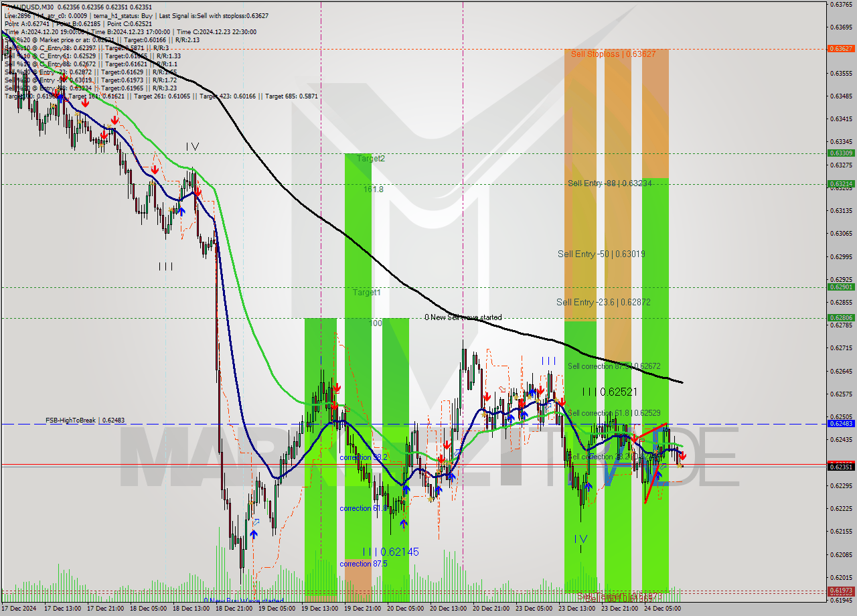The height and width of the screenshot is (616, 857).
Task: Click the '161.8' Fibonacci level label
Action: click(374, 189)
